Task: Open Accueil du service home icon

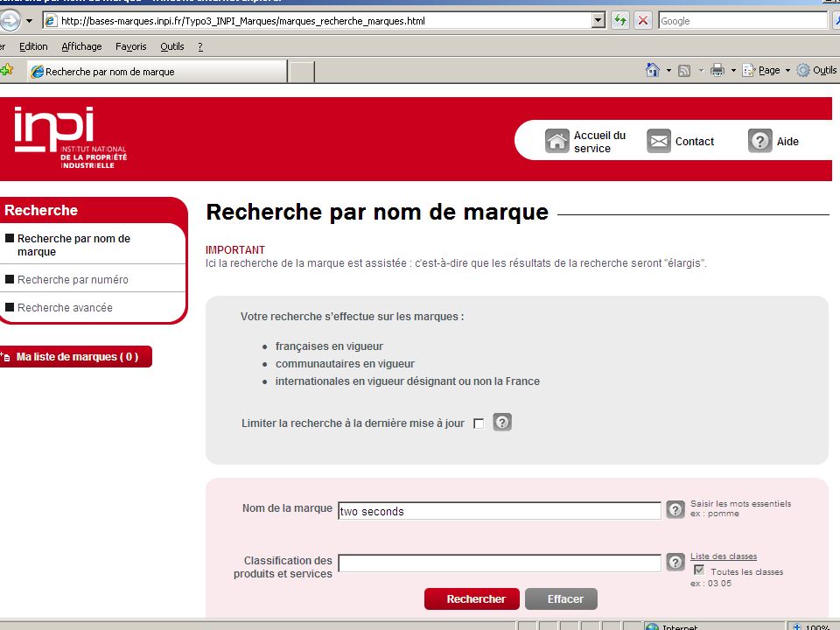Action: [x=556, y=142]
